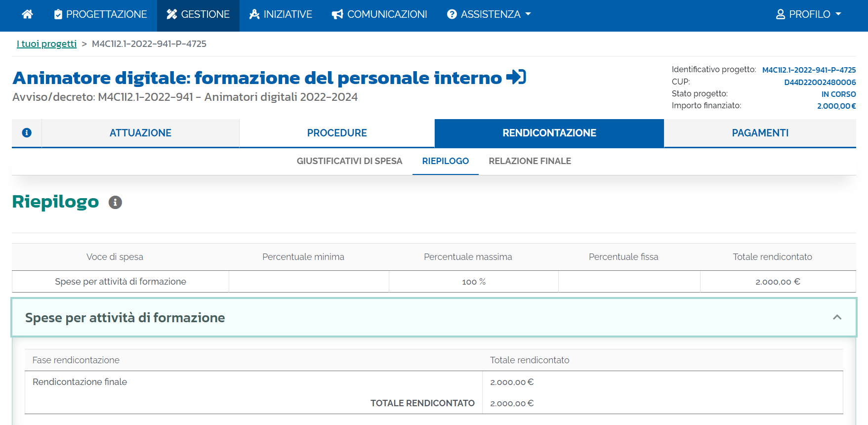Open the Progettazione menu

click(100, 14)
